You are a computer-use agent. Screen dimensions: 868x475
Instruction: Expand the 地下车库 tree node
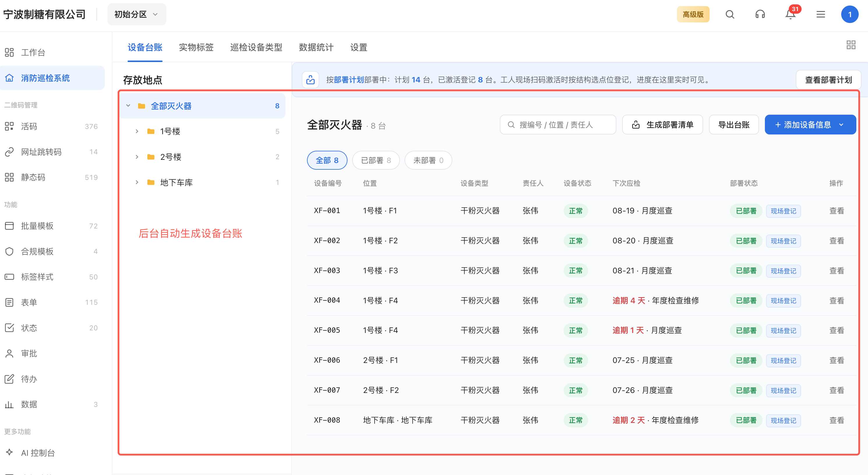[x=137, y=182]
